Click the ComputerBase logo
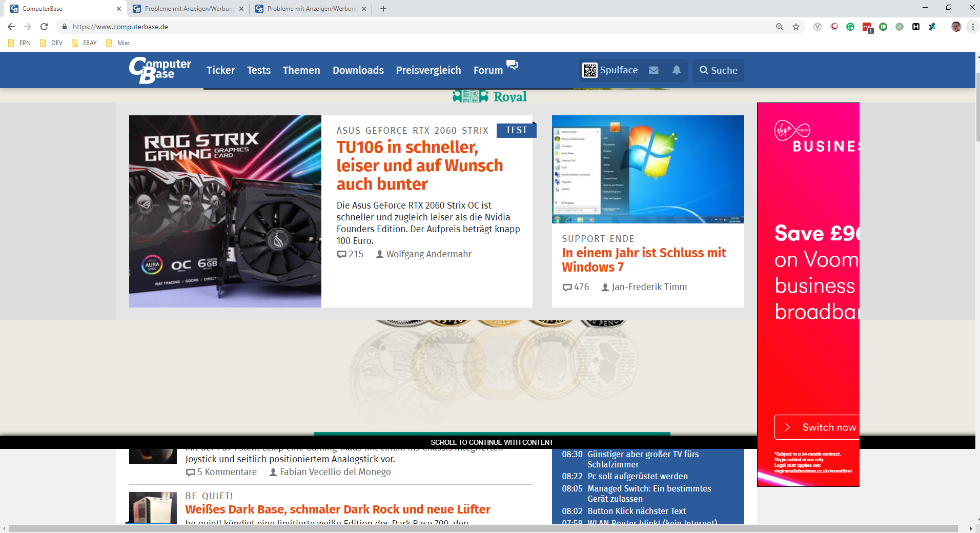 click(160, 70)
